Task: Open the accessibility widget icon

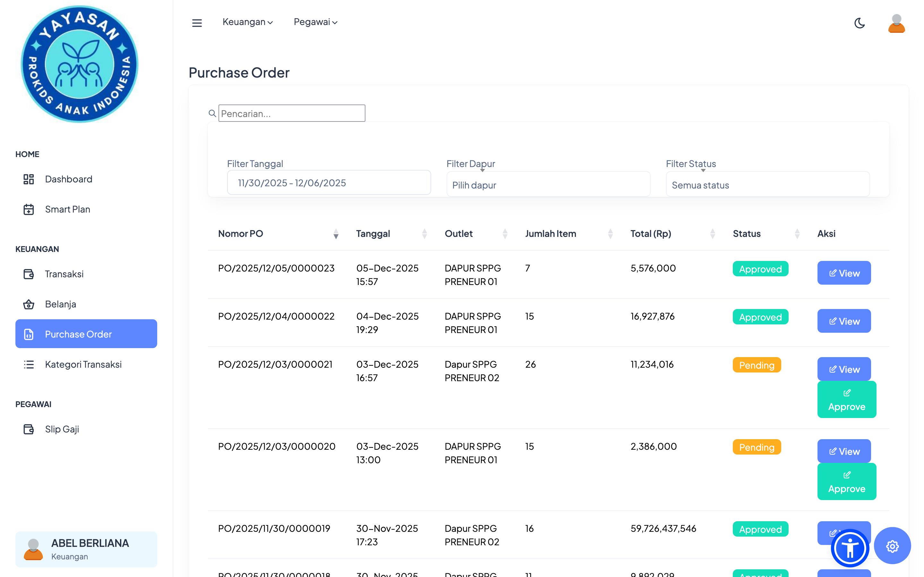Action: click(850, 548)
